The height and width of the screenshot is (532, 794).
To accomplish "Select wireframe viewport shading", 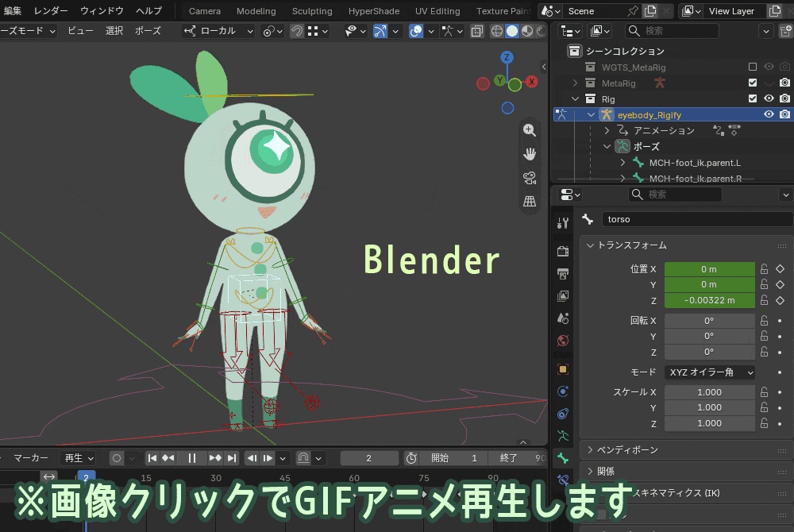I will click(497, 31).
